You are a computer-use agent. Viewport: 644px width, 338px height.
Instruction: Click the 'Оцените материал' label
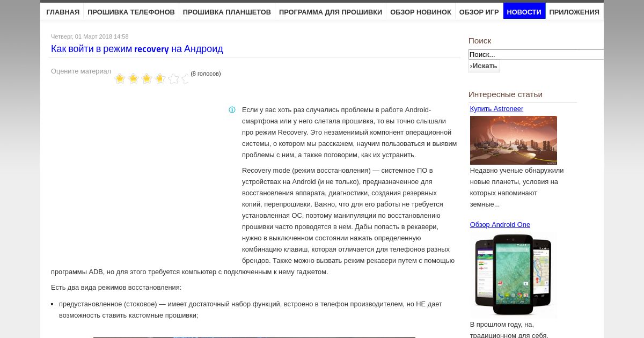[x=81, y=71]
